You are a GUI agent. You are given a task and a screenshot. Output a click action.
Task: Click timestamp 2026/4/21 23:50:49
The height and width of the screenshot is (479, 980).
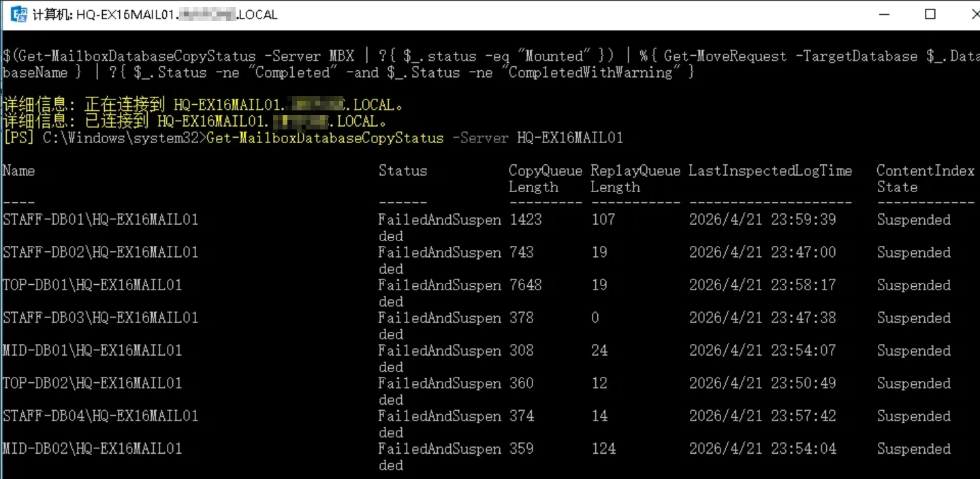762,384
